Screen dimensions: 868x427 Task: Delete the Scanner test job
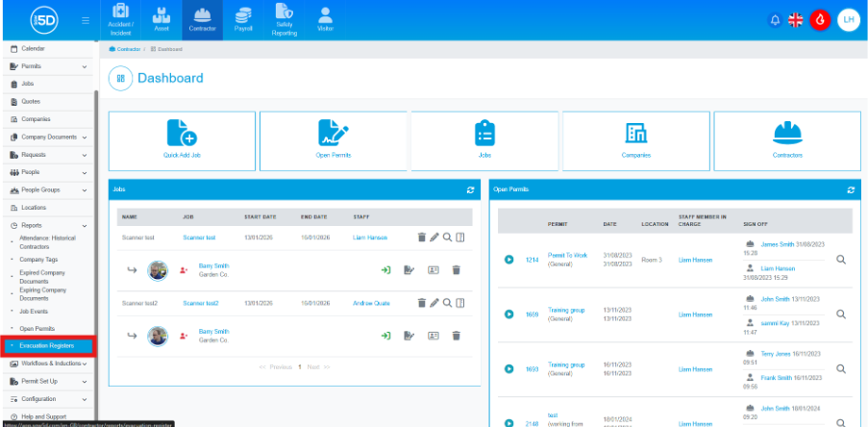tap(421, 238)
